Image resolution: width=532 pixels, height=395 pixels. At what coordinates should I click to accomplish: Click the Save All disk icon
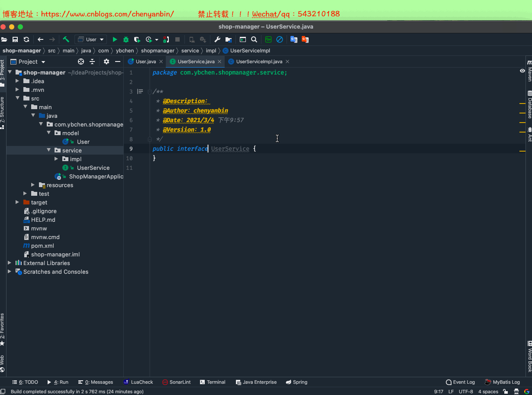point(15,39)
